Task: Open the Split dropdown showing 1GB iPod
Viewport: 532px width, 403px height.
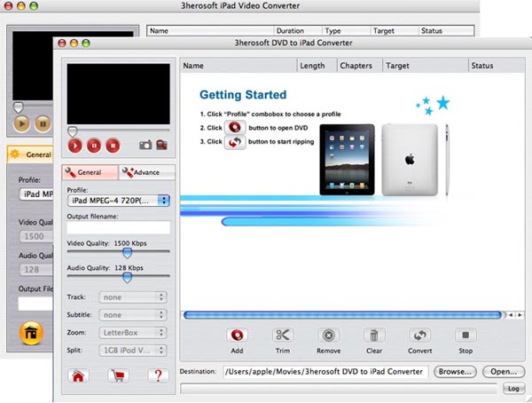Action: point(133,351)
